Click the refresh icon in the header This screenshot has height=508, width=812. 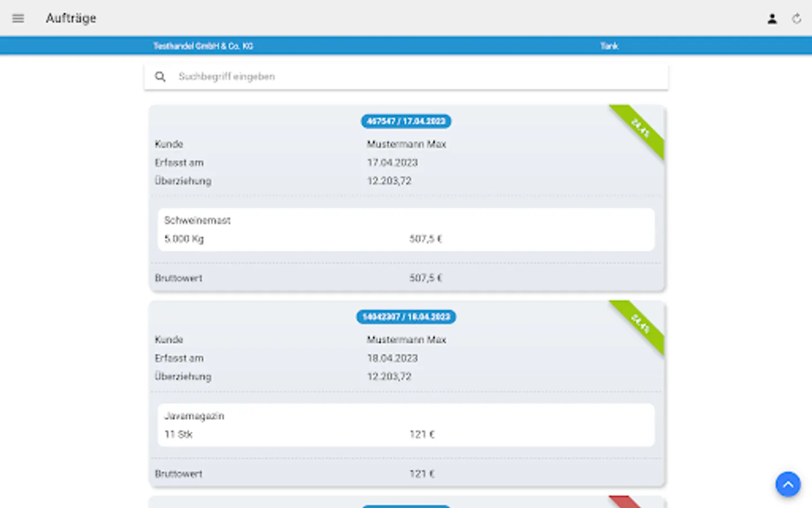pos(796,19)
